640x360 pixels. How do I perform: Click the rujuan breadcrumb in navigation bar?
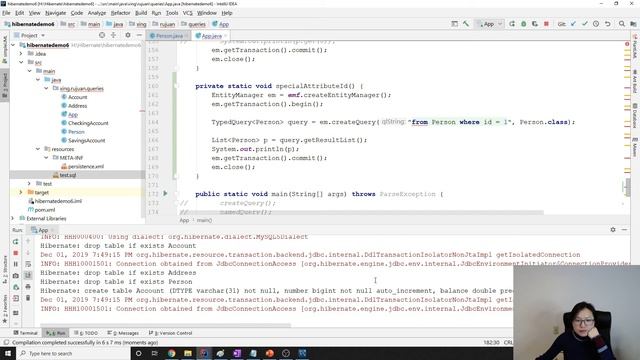[164, 24]
